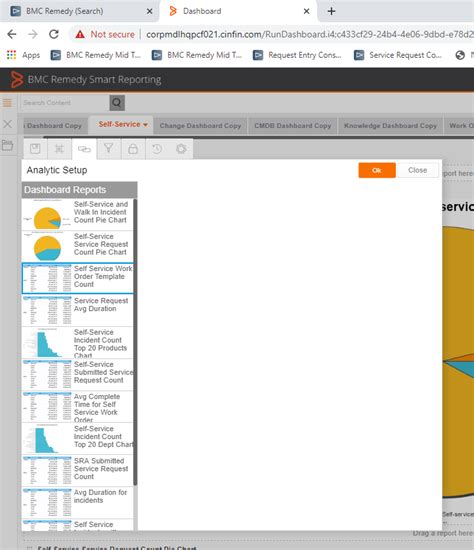Click the browser forward arrow
This screenshot has height=550, width=474.
pos(33,34)
